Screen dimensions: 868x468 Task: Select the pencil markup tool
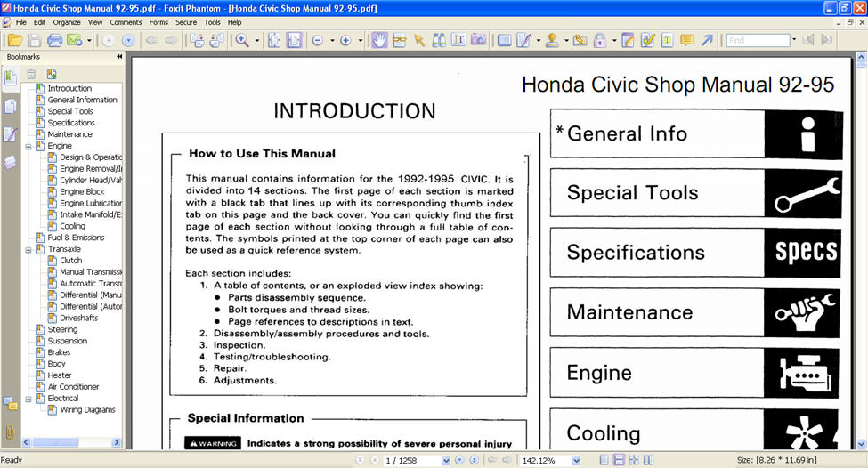point(523,40)
